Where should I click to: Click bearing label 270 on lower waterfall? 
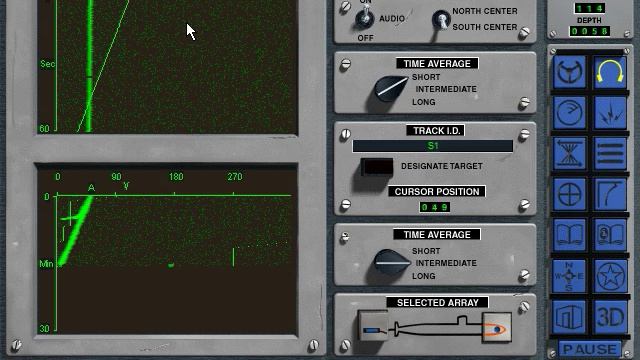[x=235, y=177]
